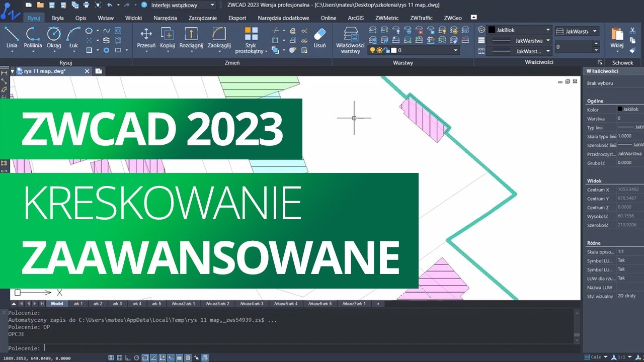Toggle snap mode in status bar
The width and height of the screenshot is (644, 362).
[111, 357]
